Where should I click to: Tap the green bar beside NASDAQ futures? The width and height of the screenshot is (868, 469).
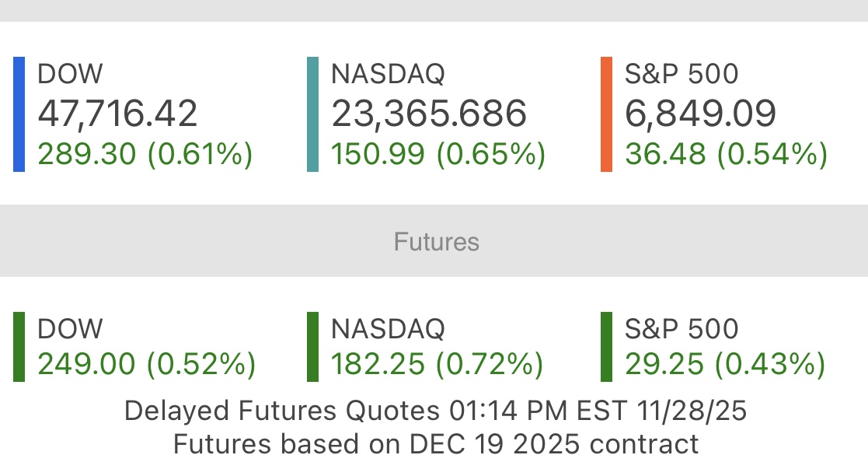point(312,347)
